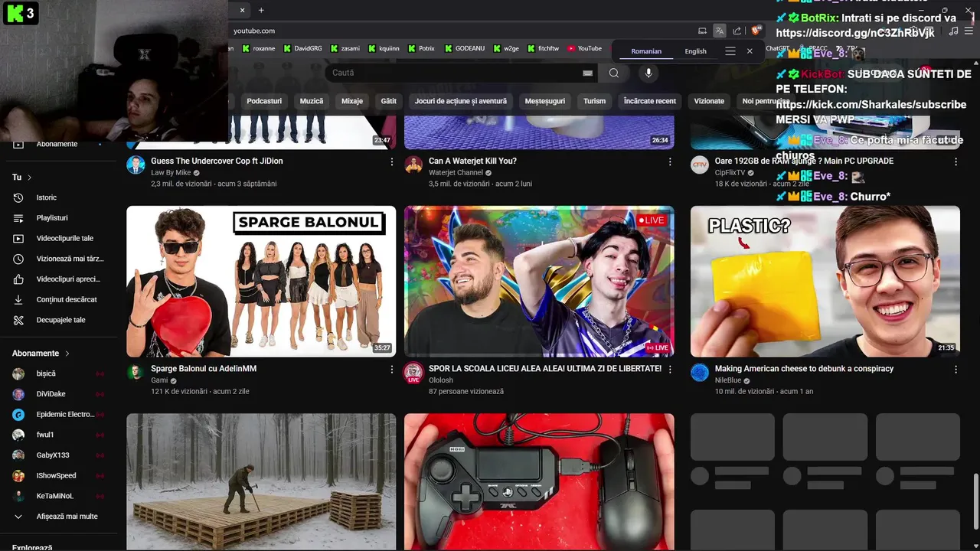Open the screen cast icon in address bar
The height and width of the screenshot is (551, 980).
703,31
